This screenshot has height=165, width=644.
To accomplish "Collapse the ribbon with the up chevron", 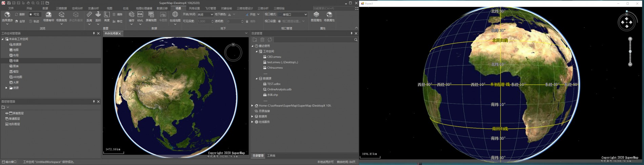I will tap(356, 28).
